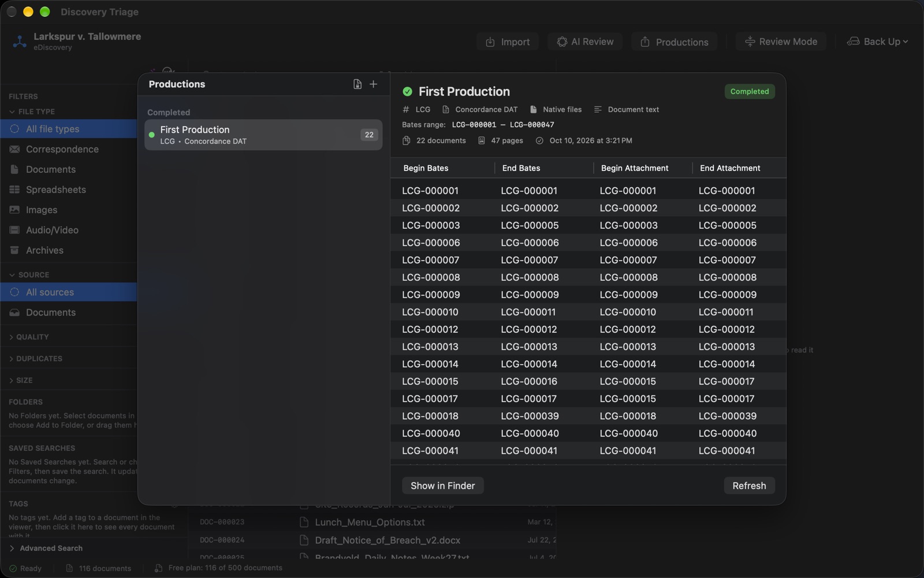Screen dimensions: 924x578
Task: Open the Back Up dropdown
Action: [877, 42]
